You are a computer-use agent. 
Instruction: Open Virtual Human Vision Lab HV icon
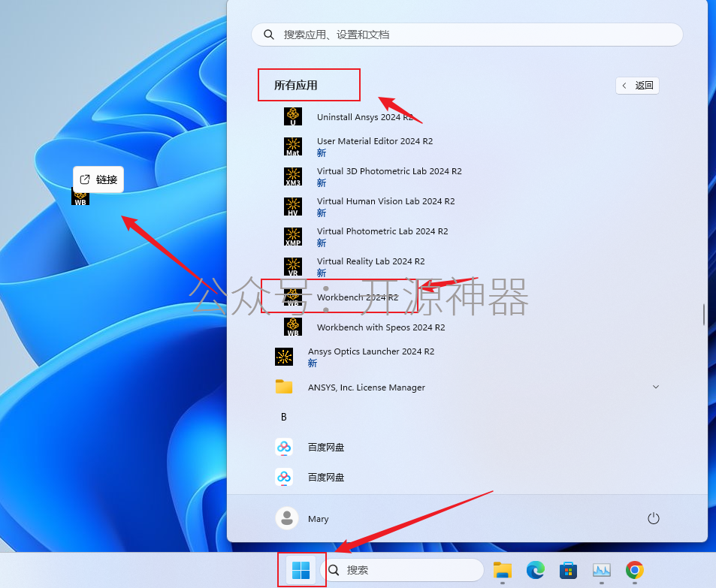tap(293, 207)
